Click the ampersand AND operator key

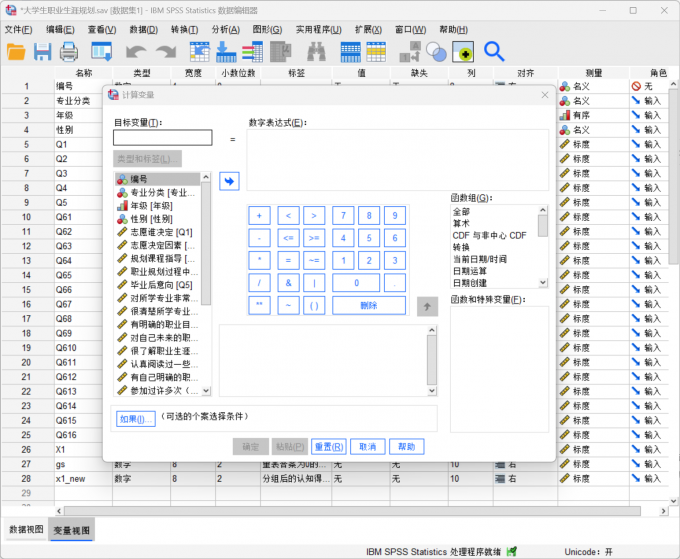click(288, 283)
